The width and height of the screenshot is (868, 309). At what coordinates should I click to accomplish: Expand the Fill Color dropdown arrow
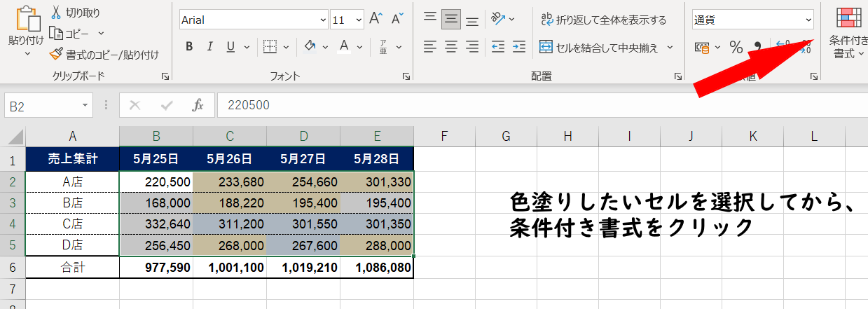326,47
